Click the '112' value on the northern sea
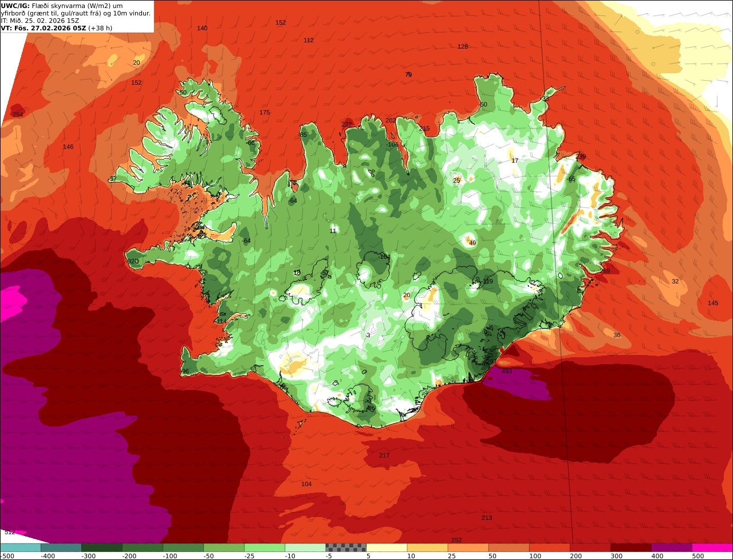The width and height of the screenshot is (733, 560). pos(309,41)
